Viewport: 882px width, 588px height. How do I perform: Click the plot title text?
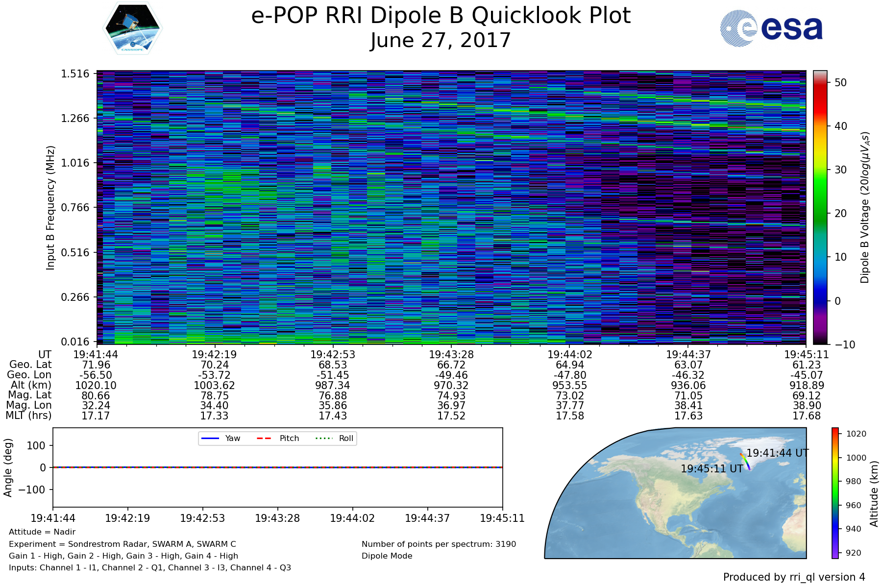click(440, 16)
